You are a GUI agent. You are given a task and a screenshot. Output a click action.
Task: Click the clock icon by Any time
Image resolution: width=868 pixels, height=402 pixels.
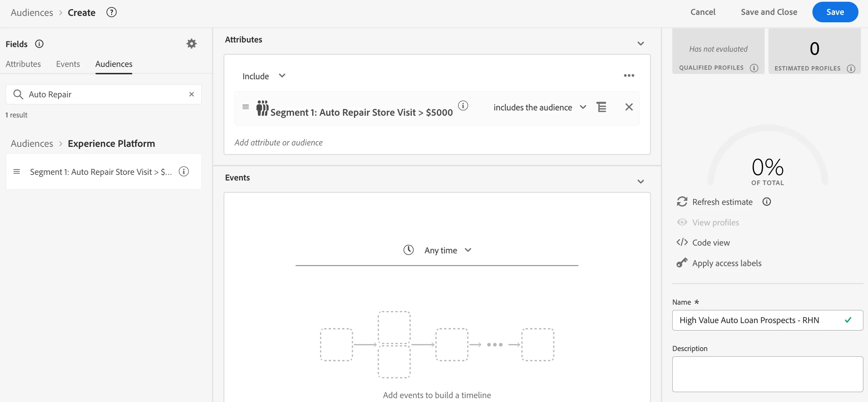click(x=409, y=250)
